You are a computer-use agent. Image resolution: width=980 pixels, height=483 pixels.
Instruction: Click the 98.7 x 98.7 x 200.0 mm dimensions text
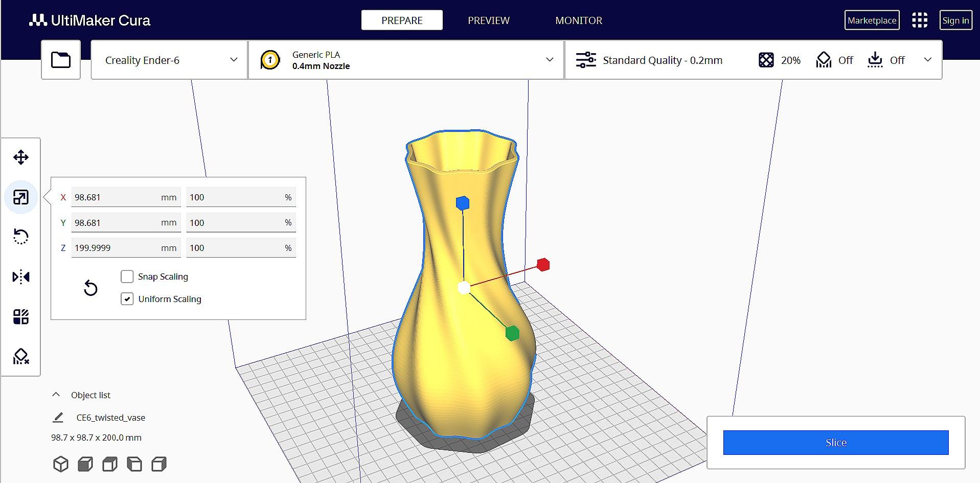coord(96,438)
